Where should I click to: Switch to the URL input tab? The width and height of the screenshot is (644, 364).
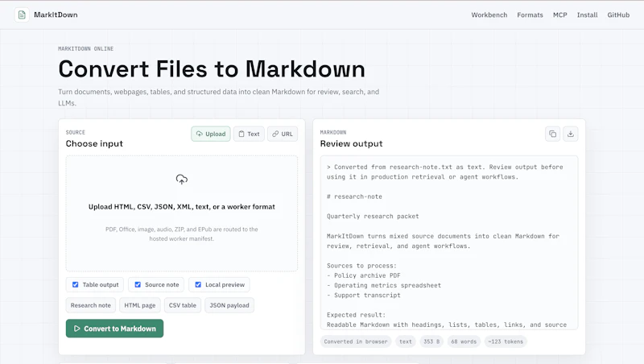283,134
